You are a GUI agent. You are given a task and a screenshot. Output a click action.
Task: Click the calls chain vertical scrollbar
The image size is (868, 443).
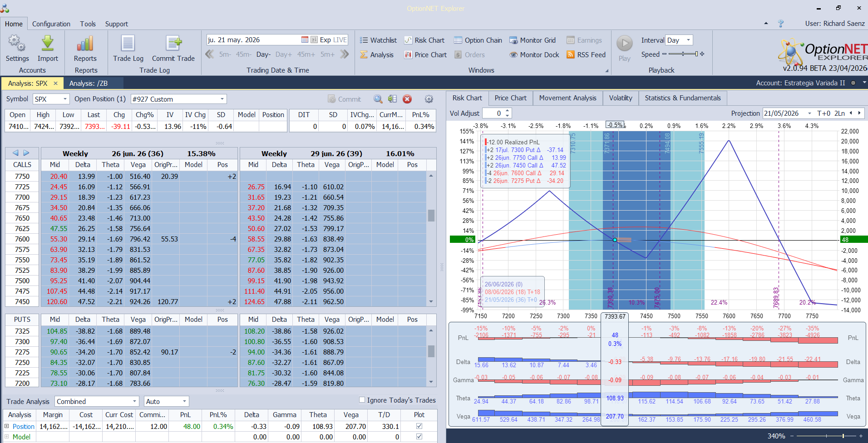[431, 238]
